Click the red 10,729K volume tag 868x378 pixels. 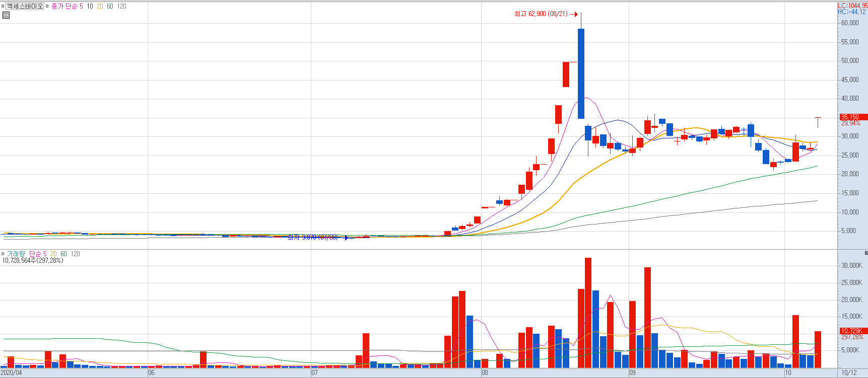[x=853, y=331]
